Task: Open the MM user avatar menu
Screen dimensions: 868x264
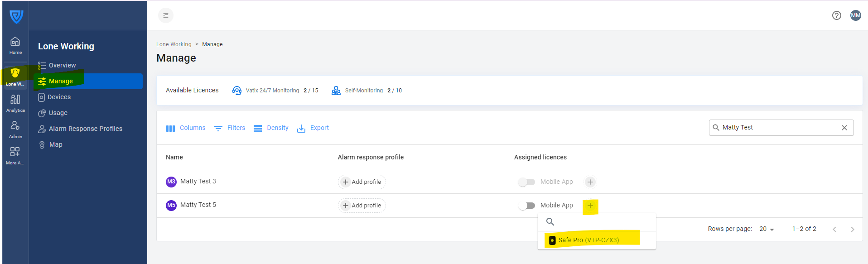Action: 855,15
